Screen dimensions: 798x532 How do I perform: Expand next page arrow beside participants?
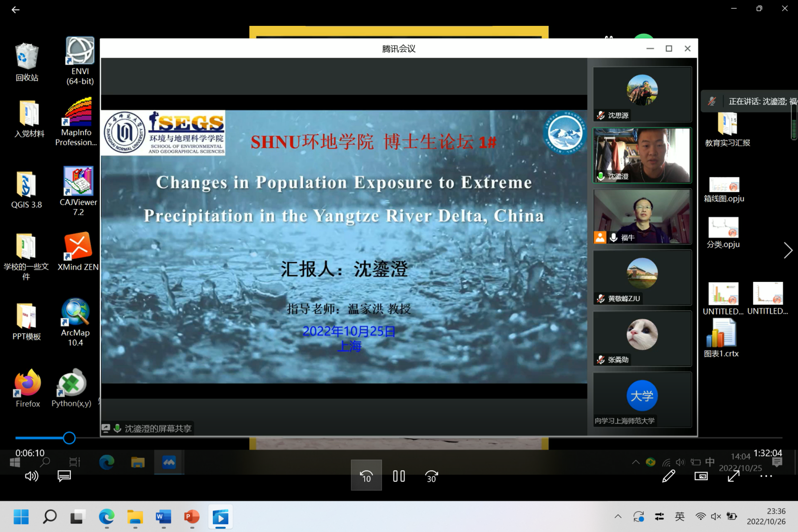[x=788, y=250]
